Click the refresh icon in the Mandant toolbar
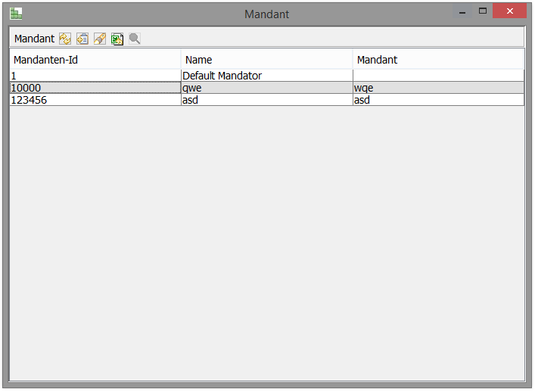Screen dimensions: 535x392 65,39
